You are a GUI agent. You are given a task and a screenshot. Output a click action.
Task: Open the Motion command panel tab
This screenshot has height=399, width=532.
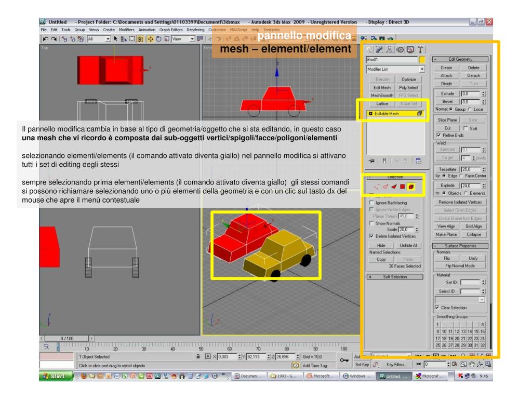click(x=400, y=50)
